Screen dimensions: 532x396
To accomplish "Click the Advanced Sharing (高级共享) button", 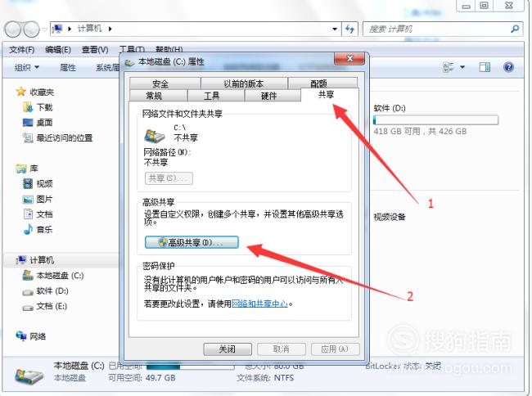I will (x=192, y=242).
